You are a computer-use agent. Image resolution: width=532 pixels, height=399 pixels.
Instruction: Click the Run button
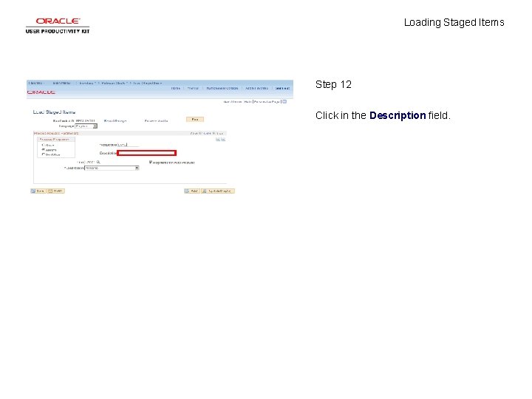195,120
